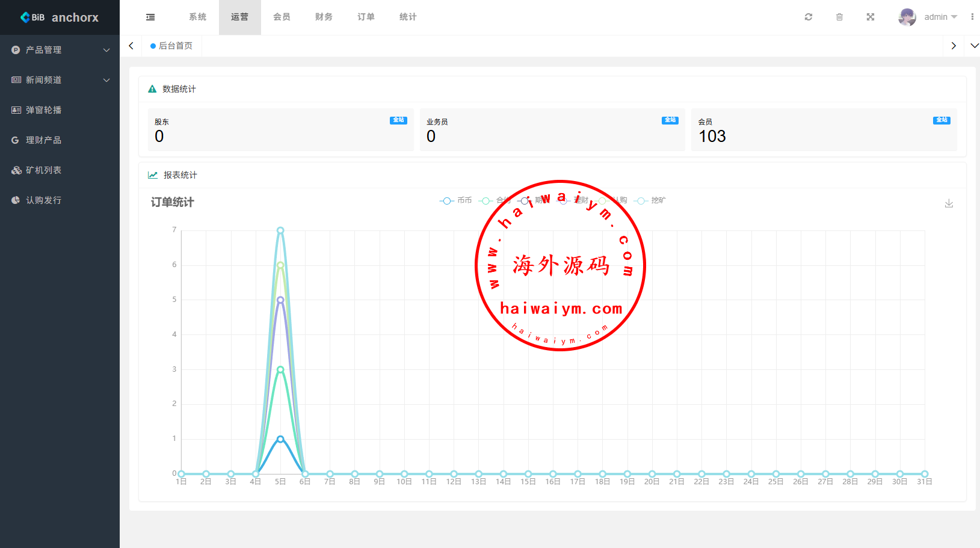980x548 pixels.
Task: Enter fullscreen with the expand icon
Action: click(870, 17)
